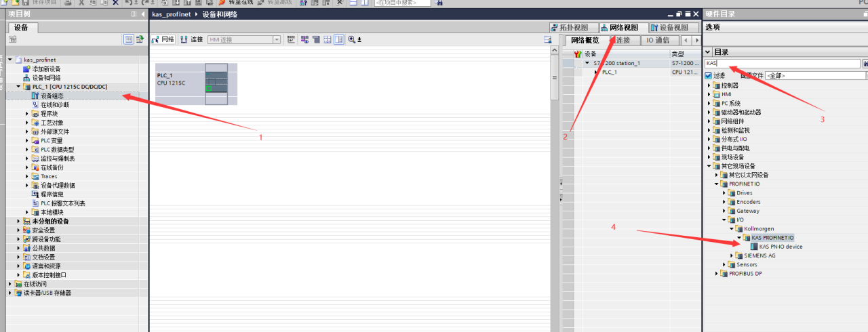The width and height of the screenshot is (868, 332).
Task: Select the KAS PN-IO device entry
Action: point(780,247)
